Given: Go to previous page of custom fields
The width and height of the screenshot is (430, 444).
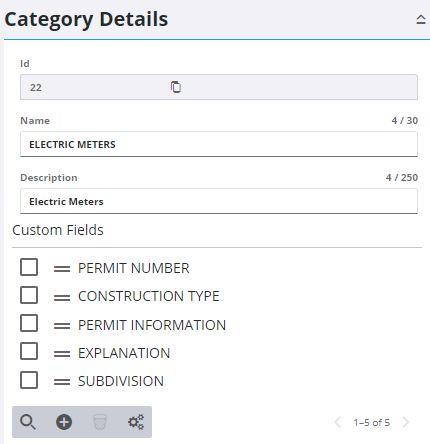Looking at the screenshot, I should pyautogui.click(x=337, y=422).
